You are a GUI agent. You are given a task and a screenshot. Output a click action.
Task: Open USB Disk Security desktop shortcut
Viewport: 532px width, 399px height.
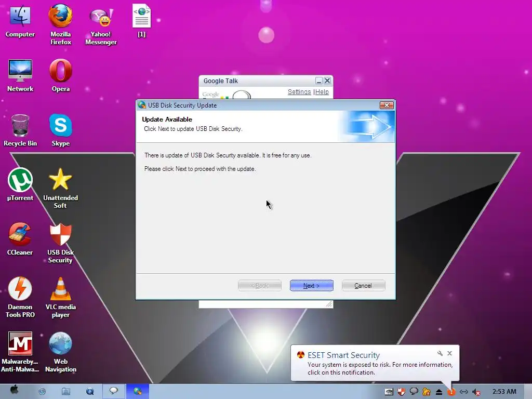tap(60, 243)
